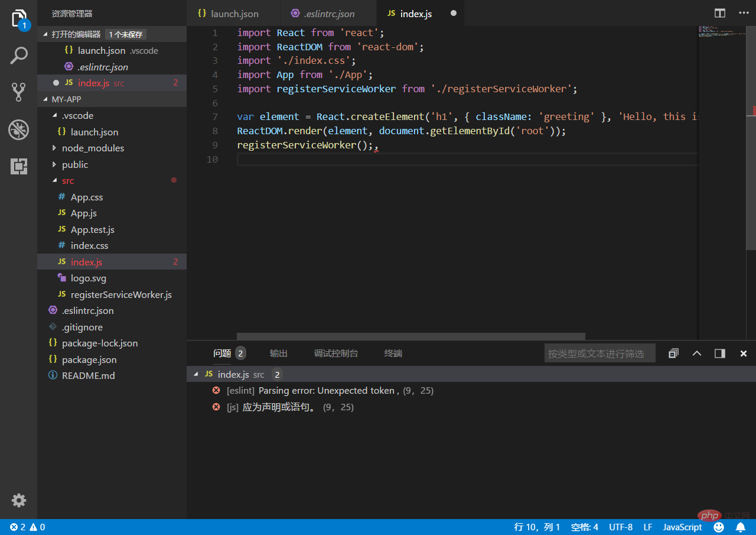Expand the public folder

pyautogui.click(x=55, y=165)
